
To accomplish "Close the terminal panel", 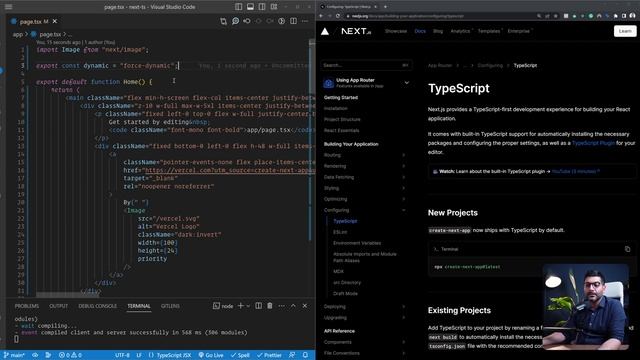I will [305, 306].
